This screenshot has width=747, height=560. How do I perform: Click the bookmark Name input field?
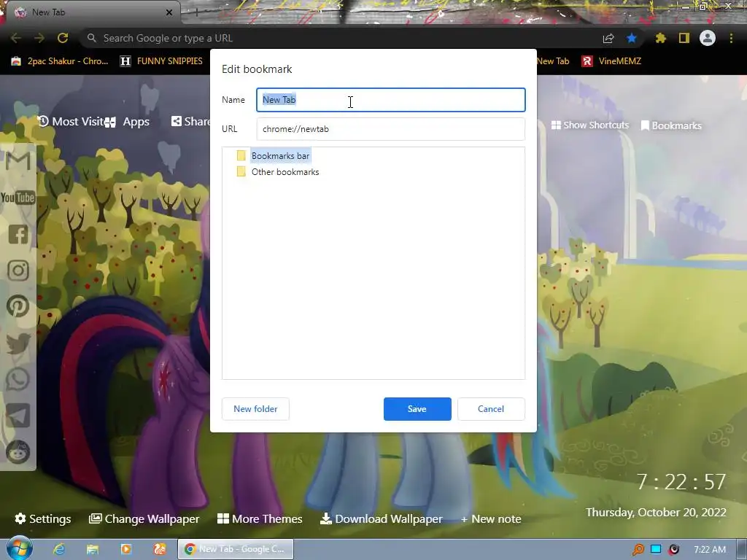click(391, 100)
